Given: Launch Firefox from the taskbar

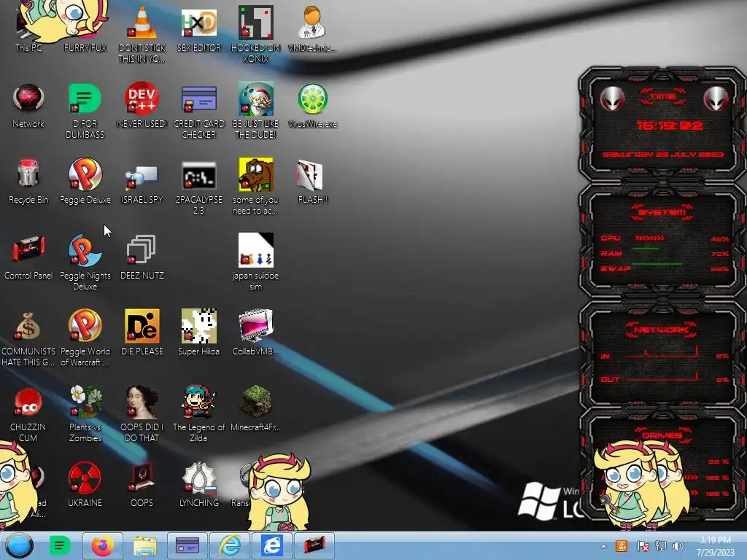Looking at the screenshot, I should pyautogui.click(x=102, y=545).
